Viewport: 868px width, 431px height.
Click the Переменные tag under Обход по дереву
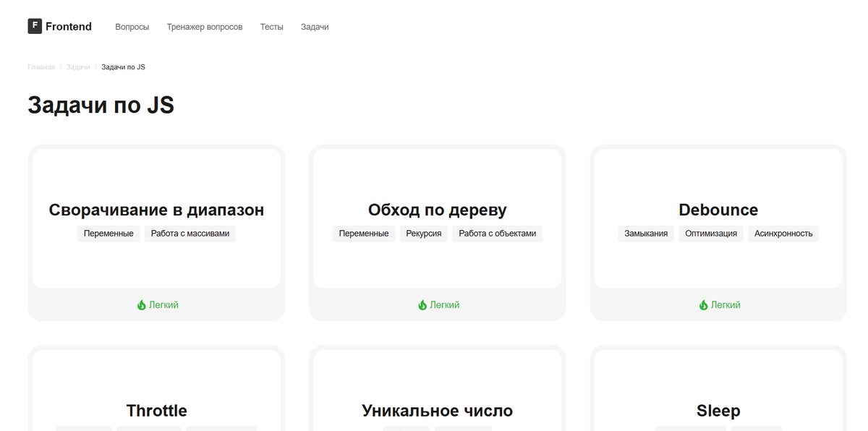(x=364, y=234)
